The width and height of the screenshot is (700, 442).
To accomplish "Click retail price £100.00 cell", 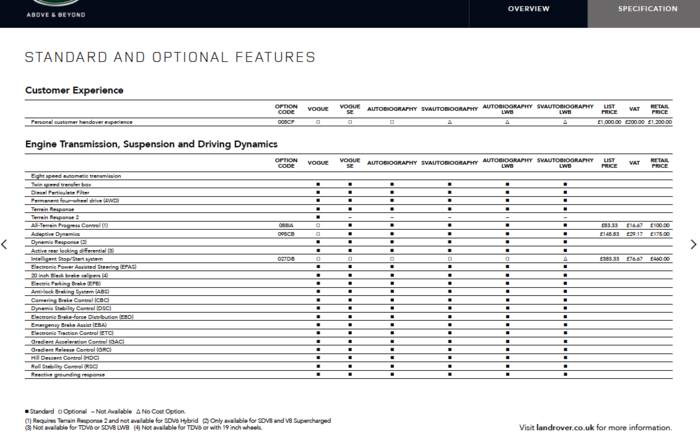I will click(x=660, y=225).
